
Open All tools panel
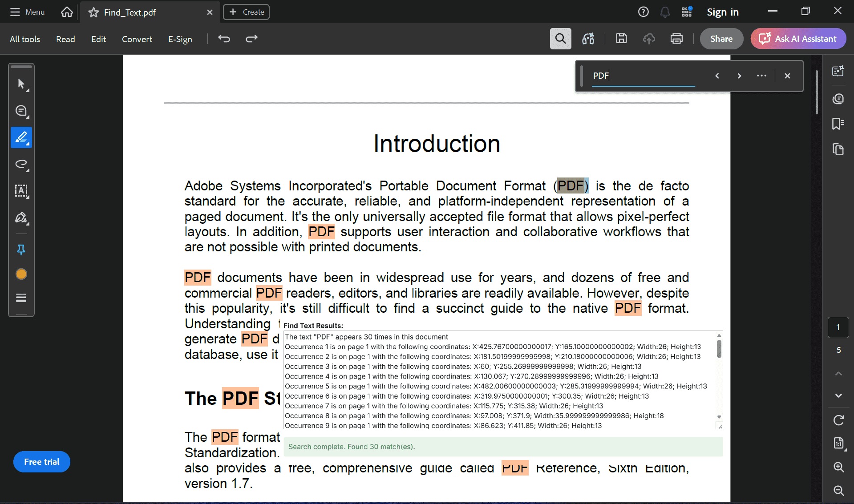25,39
